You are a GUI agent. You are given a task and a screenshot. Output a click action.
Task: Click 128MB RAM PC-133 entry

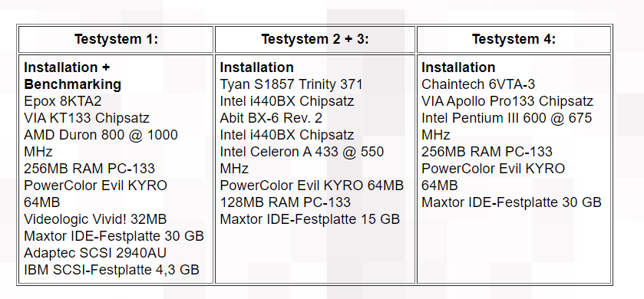(x=286, y=202)
